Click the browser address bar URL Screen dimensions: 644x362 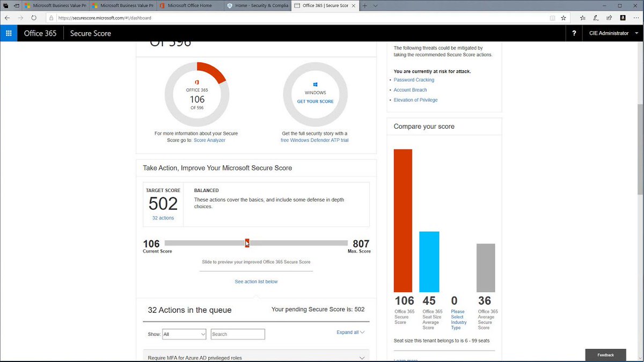pyautogui.click(x=105, y=18)
